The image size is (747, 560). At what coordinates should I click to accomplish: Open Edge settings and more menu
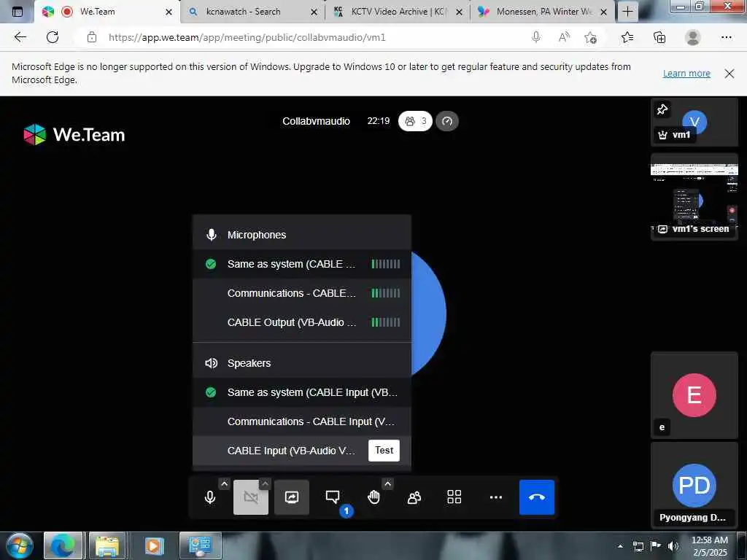[726, 37]
